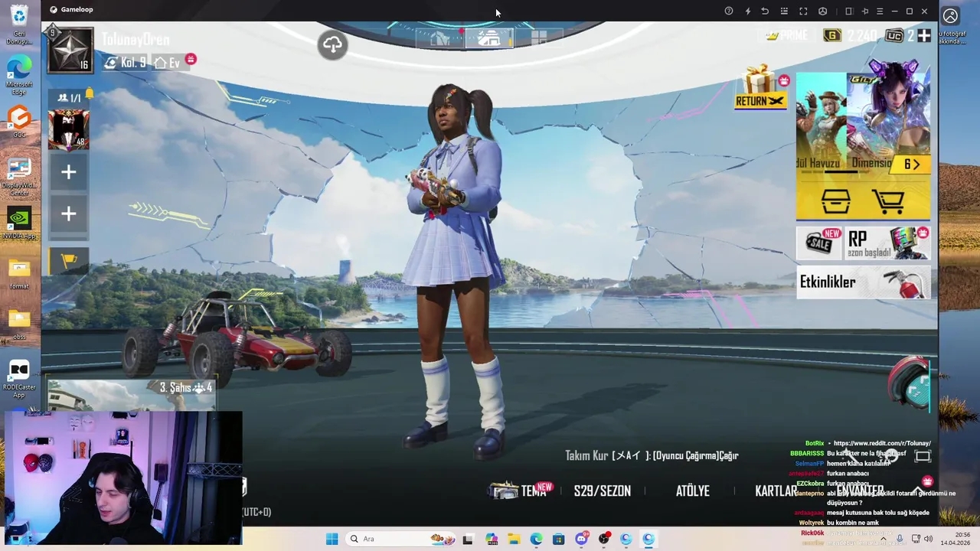
Task: Click the back arrow icon in Gameloop title bar
Action: (765, 11)
